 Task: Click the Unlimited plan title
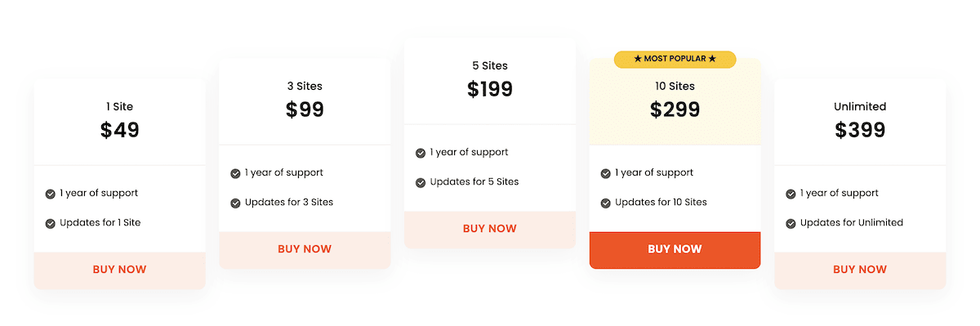pos(860,106)
